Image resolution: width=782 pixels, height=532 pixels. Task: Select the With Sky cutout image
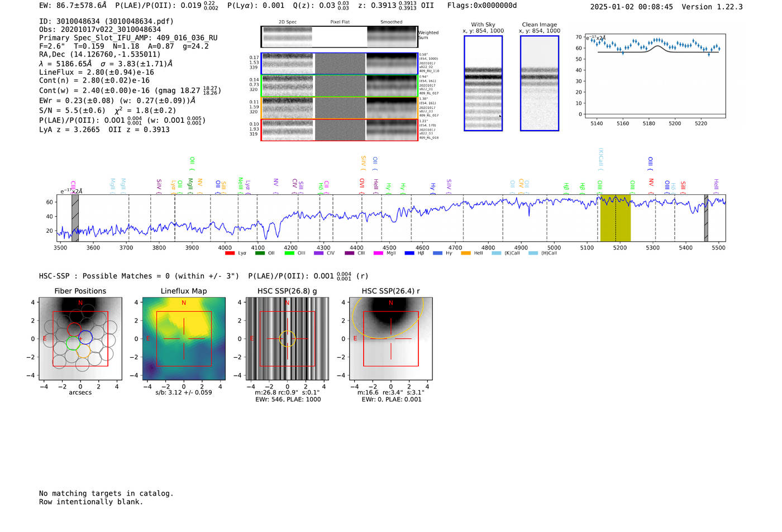[x=483, y=83]
